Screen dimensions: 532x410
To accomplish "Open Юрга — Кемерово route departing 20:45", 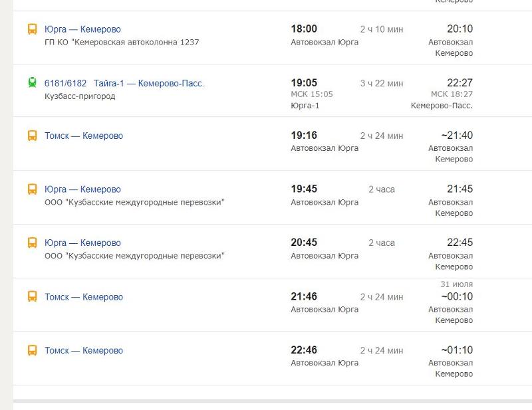I will (x=82, y=243).
